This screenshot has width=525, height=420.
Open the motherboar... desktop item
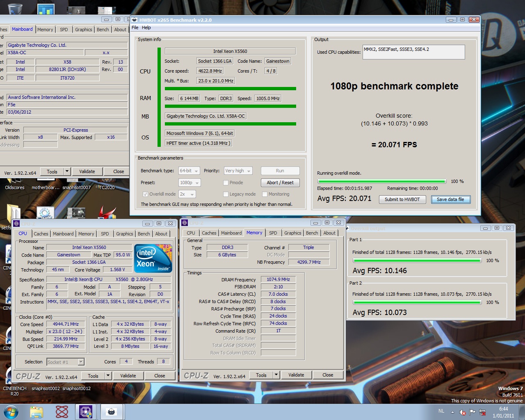click(x=46, y=187)
